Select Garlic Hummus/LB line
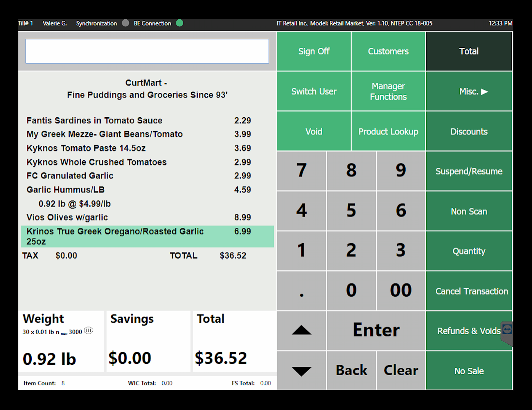Viewport: 532px width, 410px height. [x=147, y=189]
